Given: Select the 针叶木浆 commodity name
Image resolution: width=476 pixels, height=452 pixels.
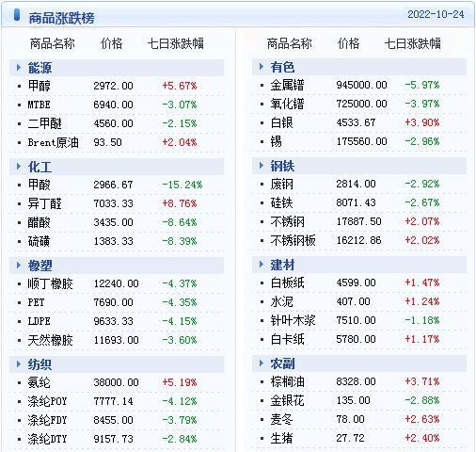Looking at the screenshot, I should coord(294,320).
